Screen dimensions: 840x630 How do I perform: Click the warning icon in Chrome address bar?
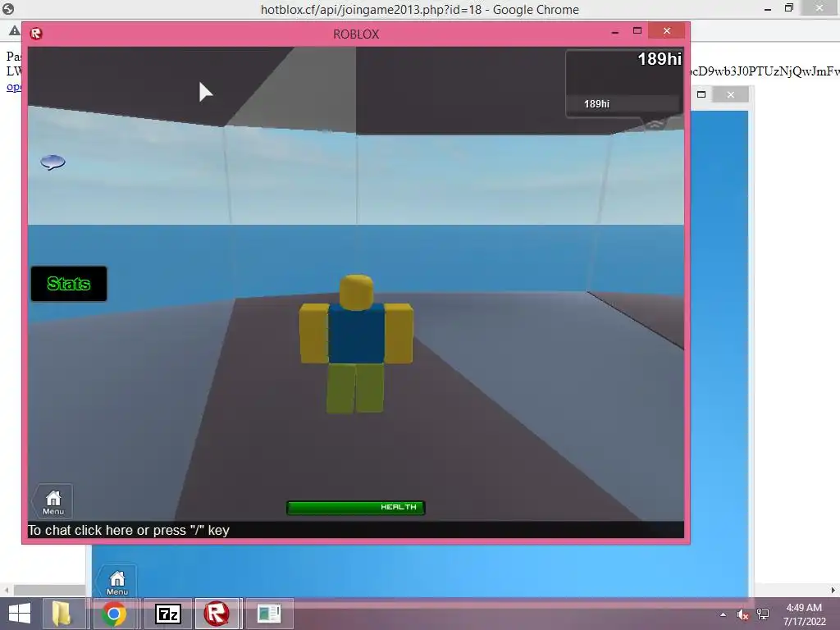[x=15, y=30]
